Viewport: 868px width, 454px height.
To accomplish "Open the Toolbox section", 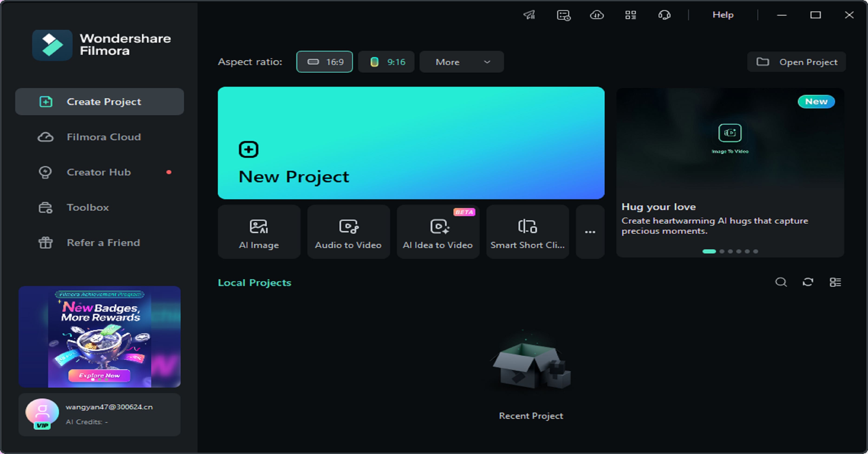I will 99,207.
